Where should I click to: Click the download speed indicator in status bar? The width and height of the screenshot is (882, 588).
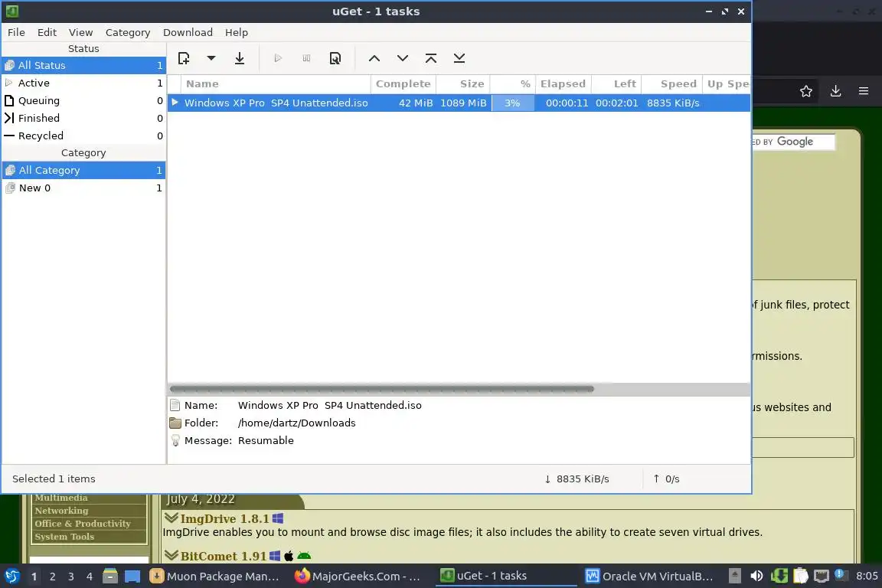(x=577, y=479)
